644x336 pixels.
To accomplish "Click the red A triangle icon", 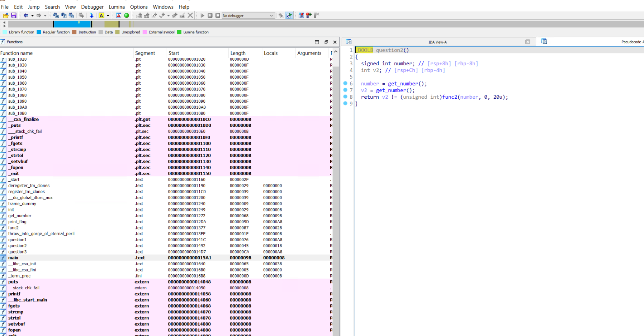I will pyautogui.click(x=119, y=15).
